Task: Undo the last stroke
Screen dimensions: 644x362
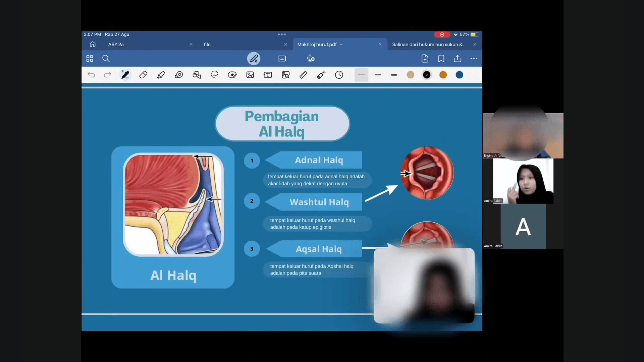Action: click(x=91, y=75)
